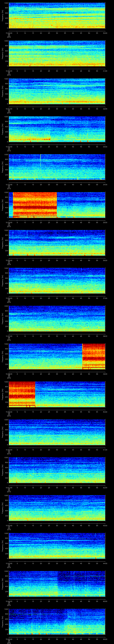Select the '15:42:00' start time label
Image resolution: width=114 pixels, height=644 pixels.
tap(9, 525)
